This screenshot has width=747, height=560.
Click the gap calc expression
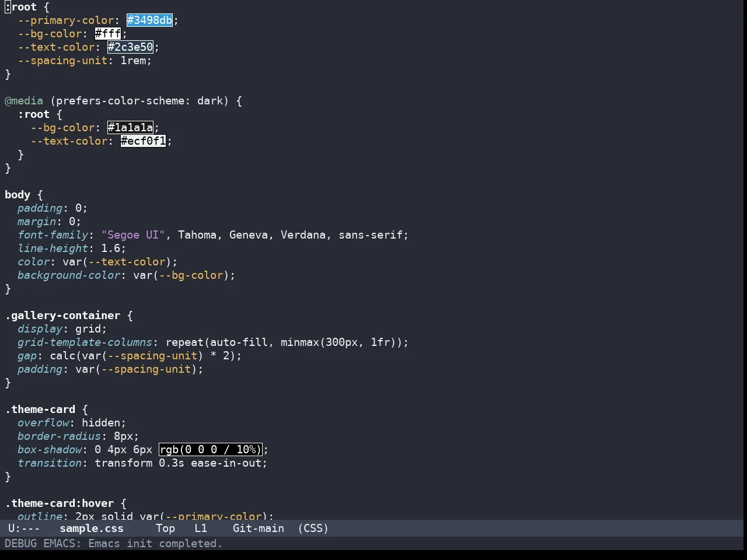(143, 356)
